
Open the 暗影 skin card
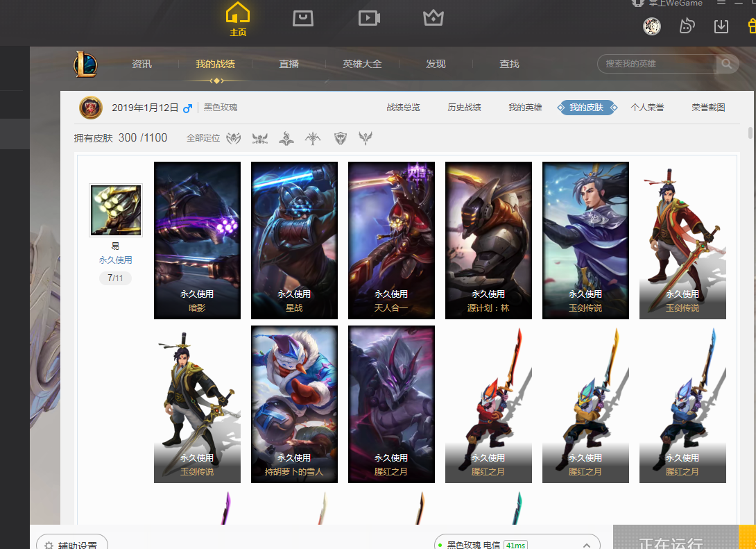pos(197,240)
